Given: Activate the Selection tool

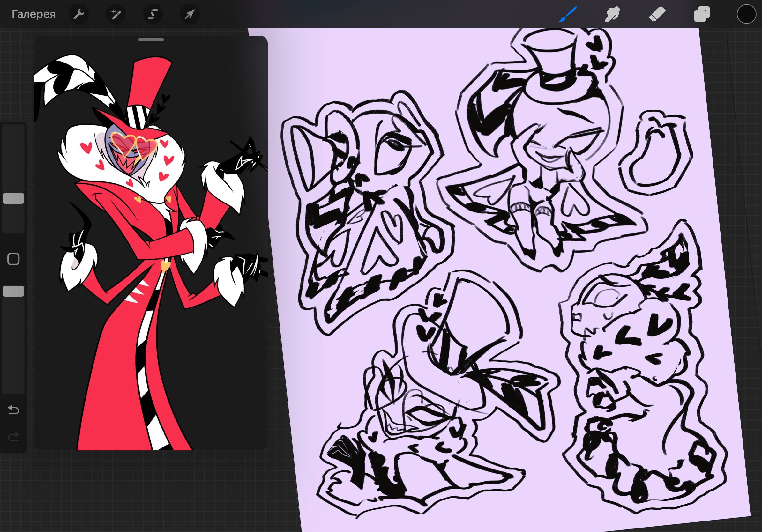Looking at the screenshot, I should click(x=153, y=14).
